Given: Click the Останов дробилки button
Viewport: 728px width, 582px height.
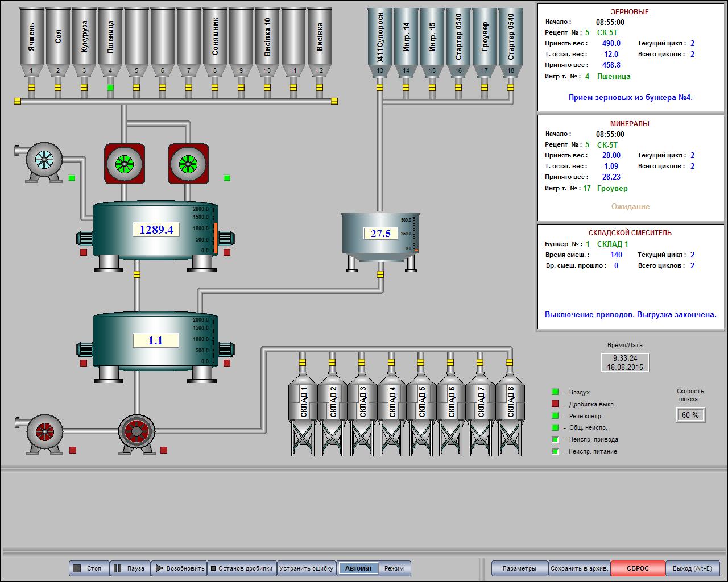Looking at the screenshot, I should coord(242,568).
